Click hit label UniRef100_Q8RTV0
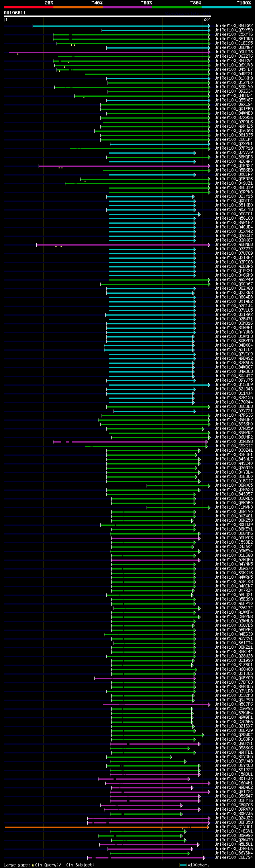Viewport: 255px width, 868px height. [233, 511]
